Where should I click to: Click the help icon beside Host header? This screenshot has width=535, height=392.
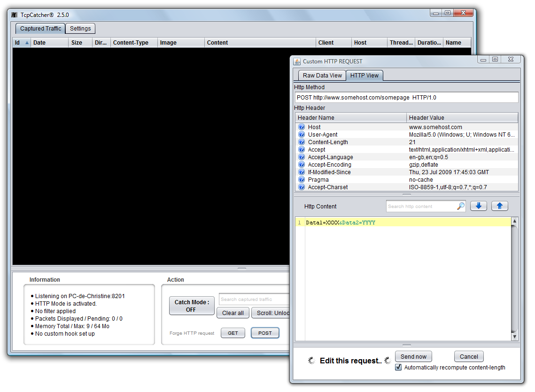[302, 127]
